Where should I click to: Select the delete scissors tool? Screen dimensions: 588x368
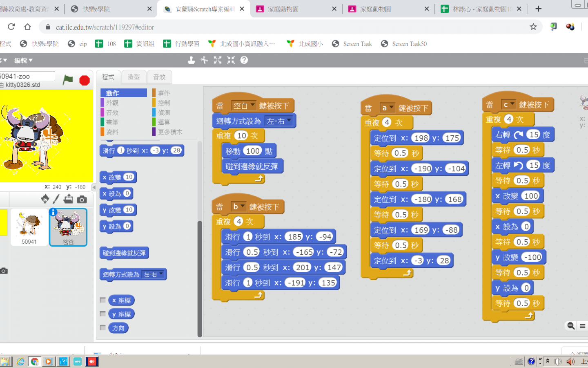point(205,60)
